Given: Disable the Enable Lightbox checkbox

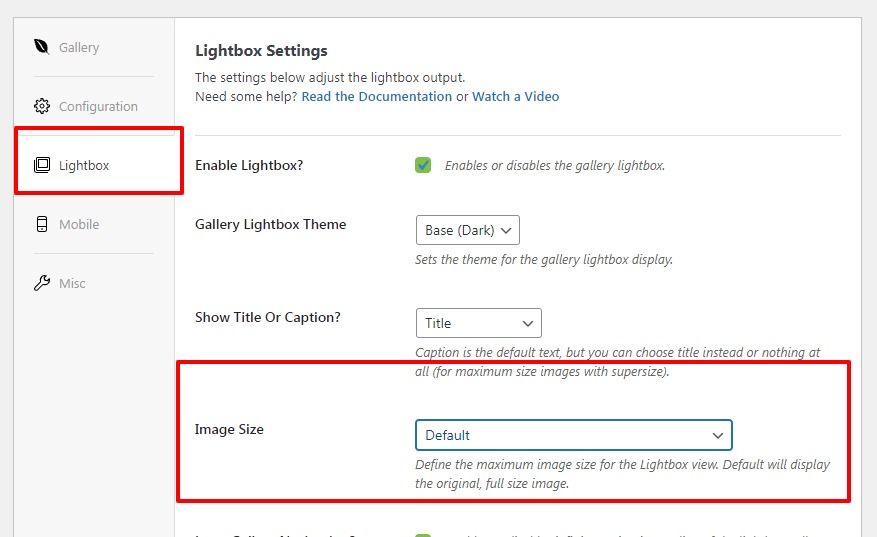Looking at the screenshot, I should tap(423, 165).
